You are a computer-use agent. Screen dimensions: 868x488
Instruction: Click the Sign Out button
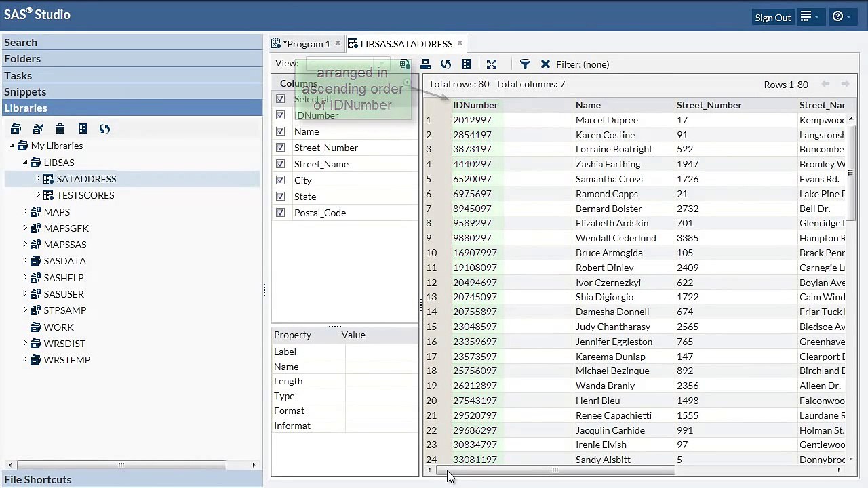[x=773, y=17]
